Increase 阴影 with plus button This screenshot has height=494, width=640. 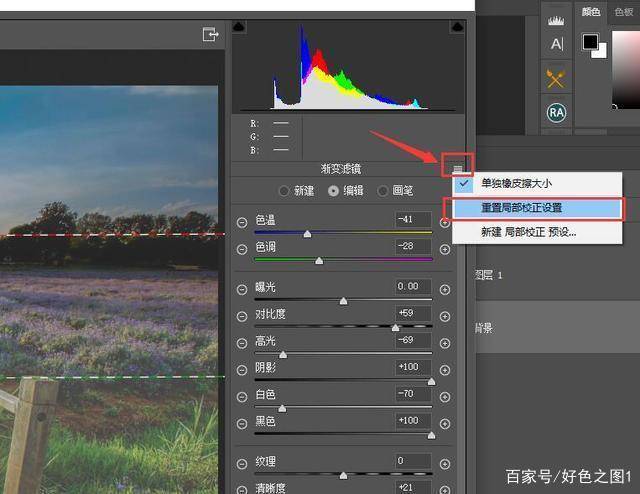tap(445, 370)
